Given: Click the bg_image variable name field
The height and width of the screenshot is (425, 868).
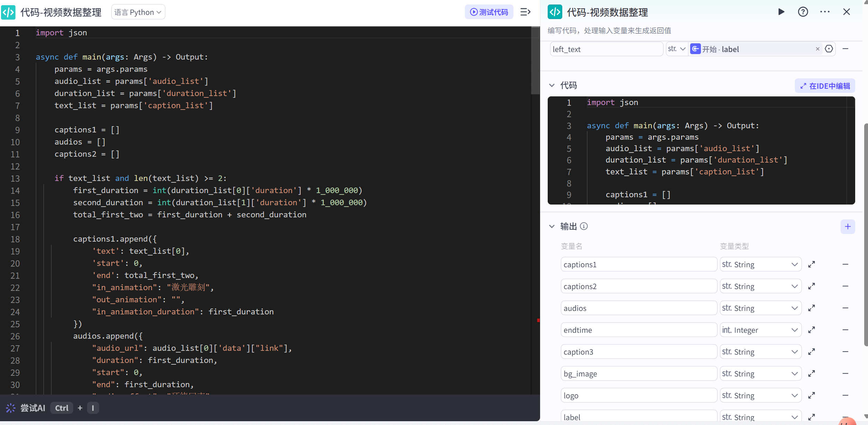Looking at the screenshot, I should coord(639,374).
